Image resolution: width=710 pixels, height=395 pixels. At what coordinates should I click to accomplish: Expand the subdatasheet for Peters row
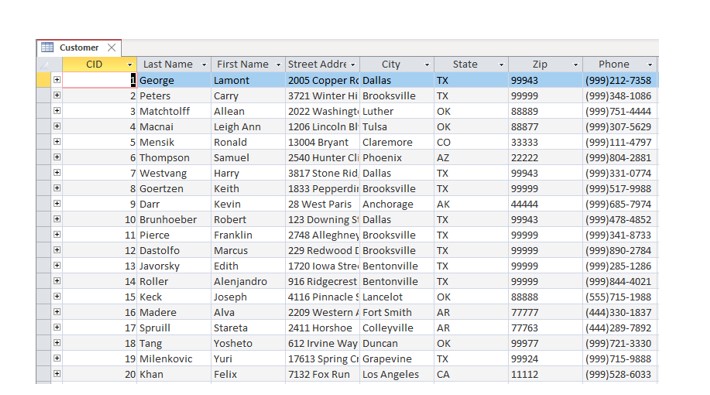click(x=57, y=95)
